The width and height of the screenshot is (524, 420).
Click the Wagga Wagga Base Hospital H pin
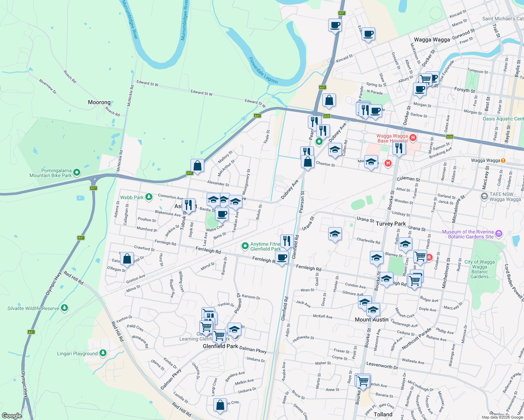point(413,138)
